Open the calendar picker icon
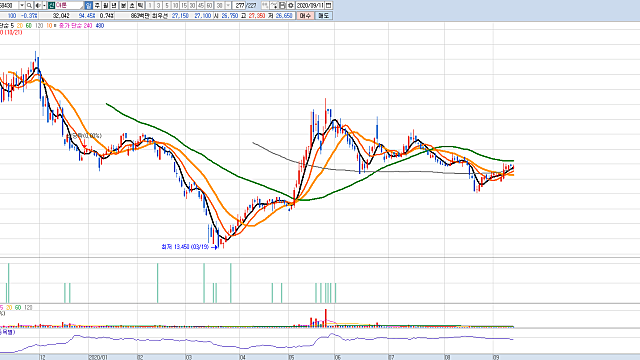Screen dimensions: 640x360 coord(328,5)
